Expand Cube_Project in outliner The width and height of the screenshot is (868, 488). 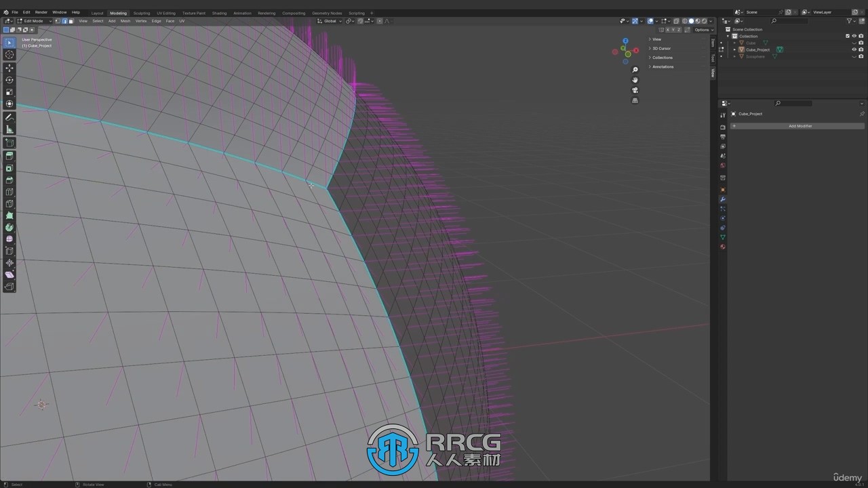[x=734, y=49]
